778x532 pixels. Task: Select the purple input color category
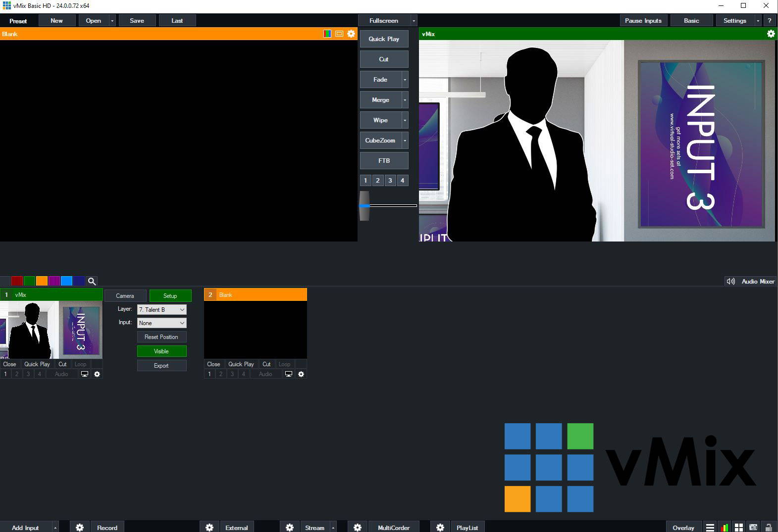54,281
